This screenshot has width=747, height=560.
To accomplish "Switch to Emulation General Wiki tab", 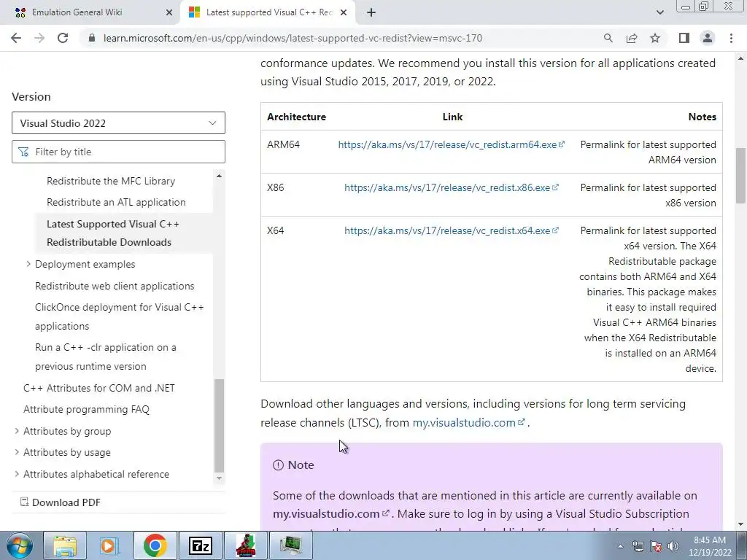I will 90,13.
